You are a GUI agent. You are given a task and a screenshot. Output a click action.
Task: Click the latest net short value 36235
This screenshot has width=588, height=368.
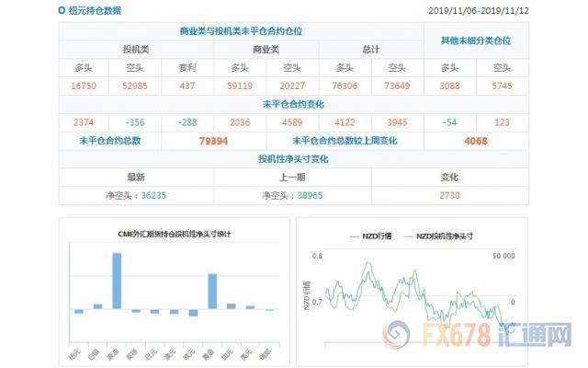point(153,196)
